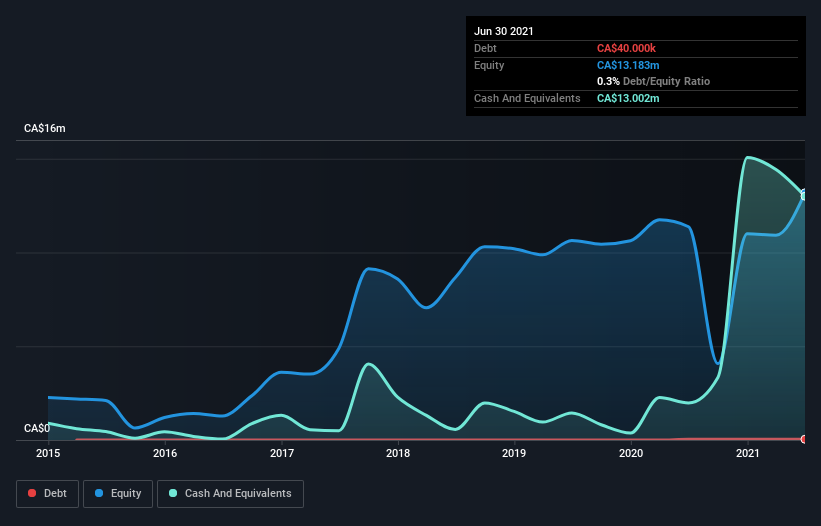
Task: Click the CA$13.002m cash value
Action: click(628, 98)
